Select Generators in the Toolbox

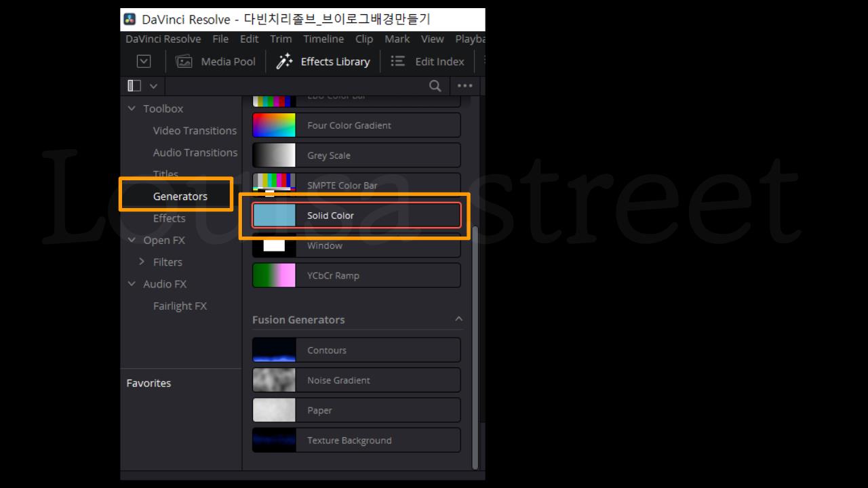coord(180,197)
